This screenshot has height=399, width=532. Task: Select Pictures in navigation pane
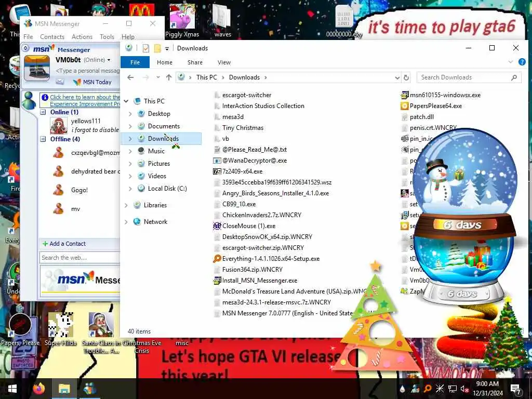(159, 164)
